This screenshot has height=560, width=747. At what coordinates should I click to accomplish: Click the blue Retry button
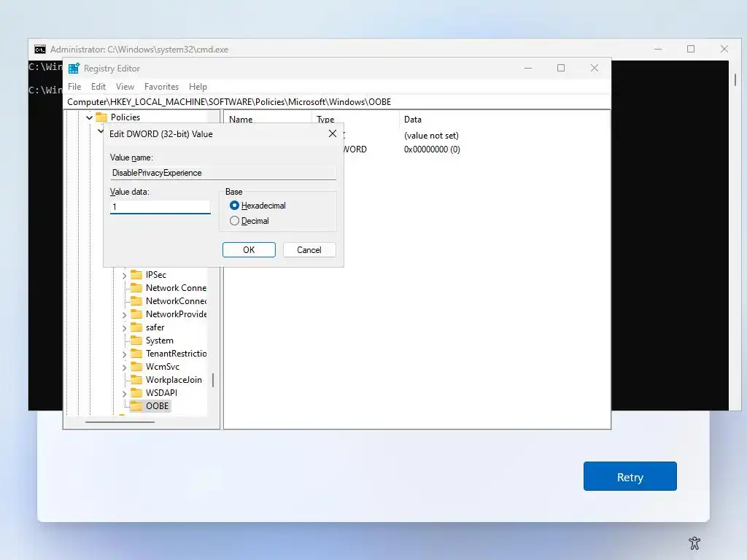coord(630,476)
